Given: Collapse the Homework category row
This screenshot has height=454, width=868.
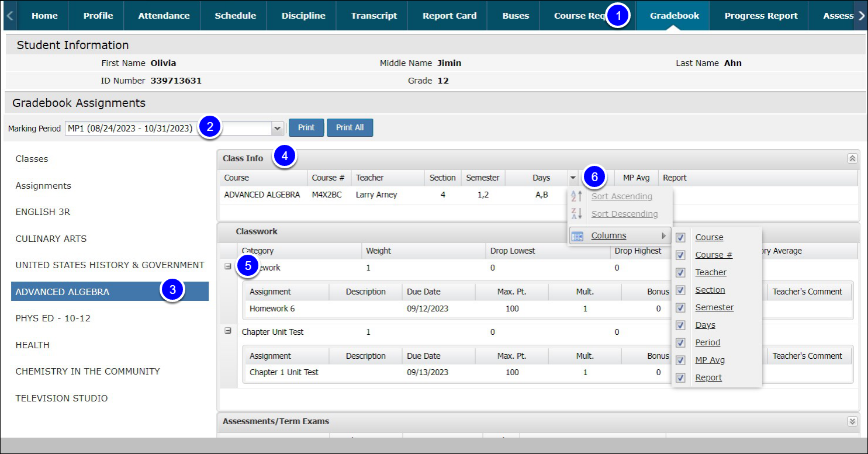Looking at the screenshot, I should pyautogui.click(x=228, y=266).
